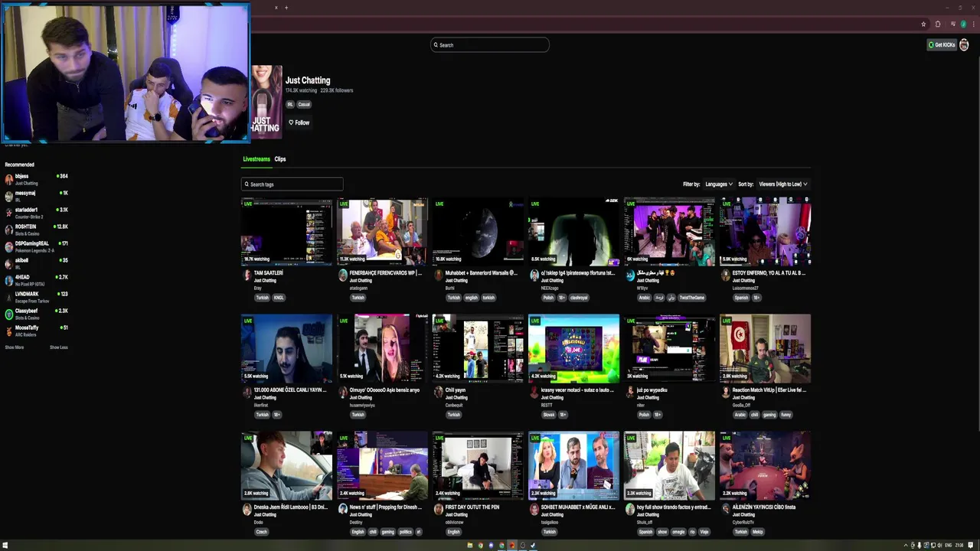980x551 pixels.
Task: Open File Explorer from the taskbar
Action: tap(470, 546)
